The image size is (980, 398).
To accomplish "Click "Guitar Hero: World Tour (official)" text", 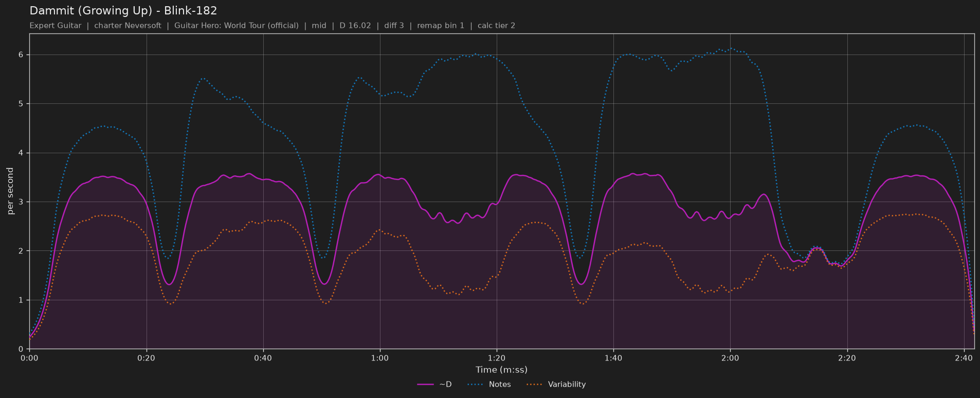I will (x=237, y=26).
